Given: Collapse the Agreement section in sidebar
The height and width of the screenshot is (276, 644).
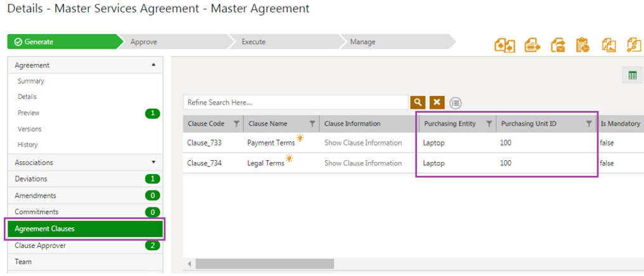Looking at the screenshot, I should pos(153,65).
